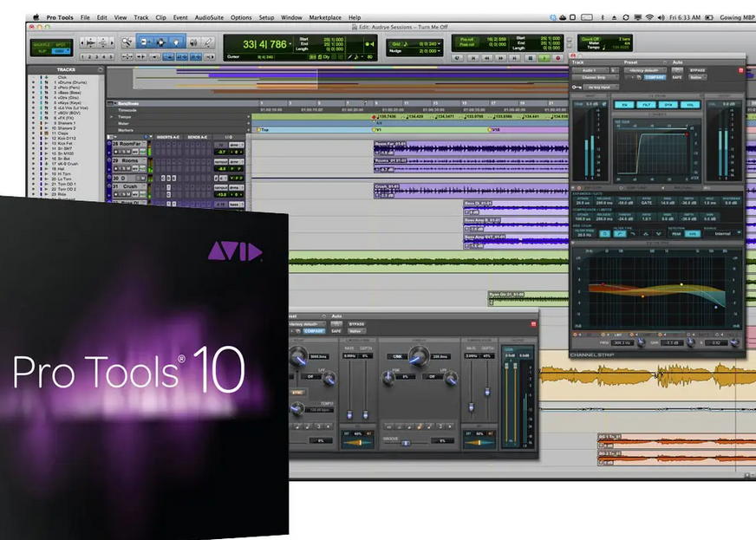Open the Setup menu
Viewport: 756px width, 540px height.
pyautogui.click(x=266, y=17)
